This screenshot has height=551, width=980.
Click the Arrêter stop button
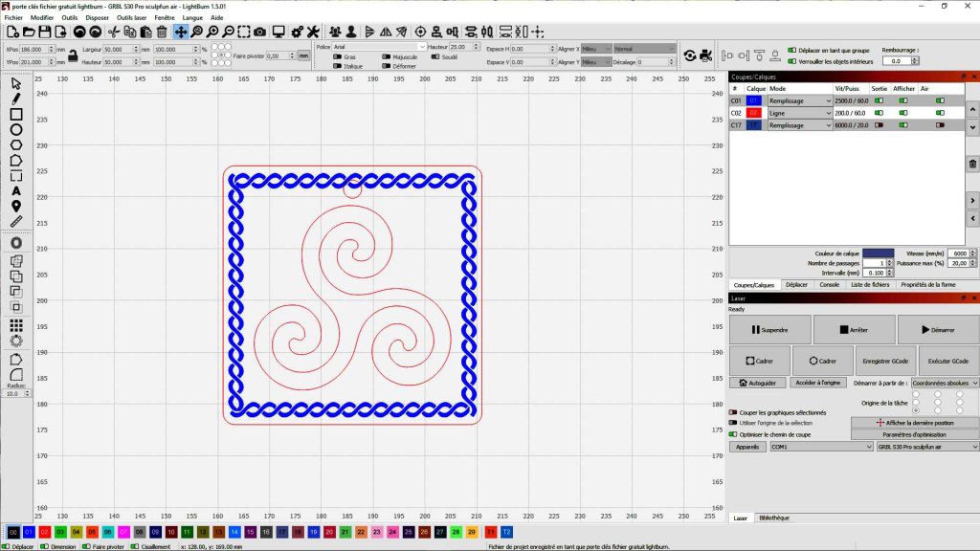click(854, 330)
